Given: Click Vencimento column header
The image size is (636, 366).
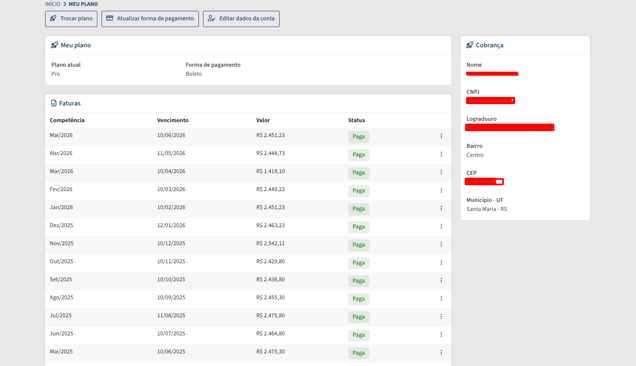Looking at the screenshot, I should tap(173, 120).
